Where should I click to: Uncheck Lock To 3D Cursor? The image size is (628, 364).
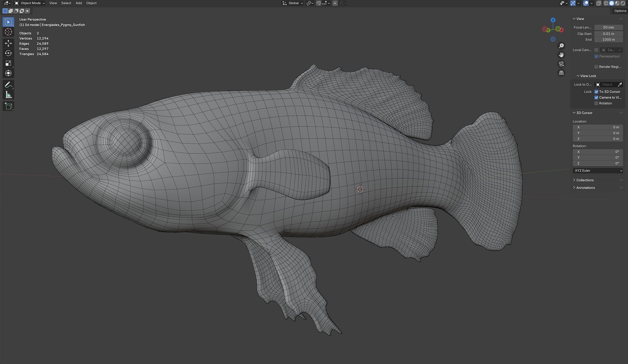coord(596,92)
